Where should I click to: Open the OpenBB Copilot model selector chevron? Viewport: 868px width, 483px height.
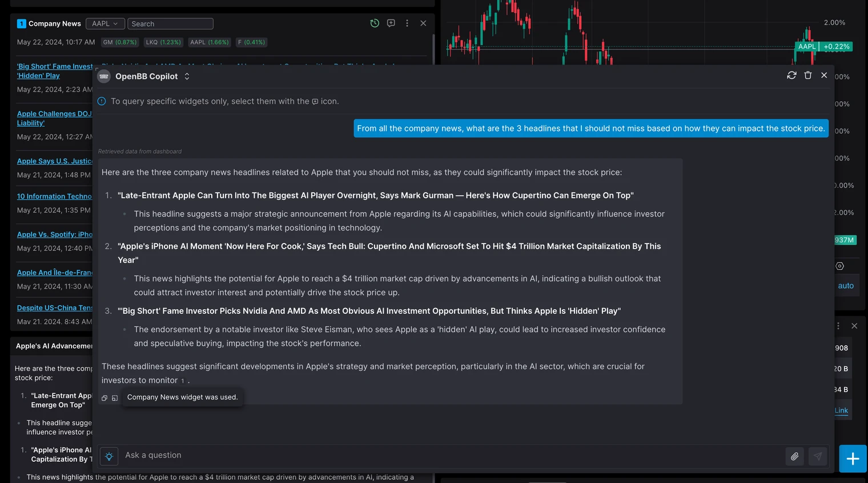[x=187, y=77]
